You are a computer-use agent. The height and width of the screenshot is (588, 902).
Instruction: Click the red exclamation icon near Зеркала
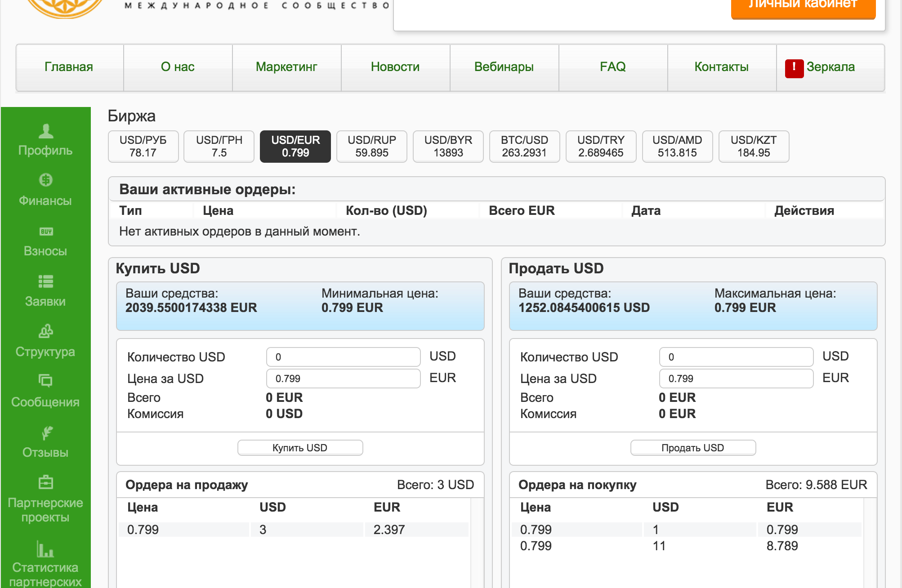click(x=794, y=68)
